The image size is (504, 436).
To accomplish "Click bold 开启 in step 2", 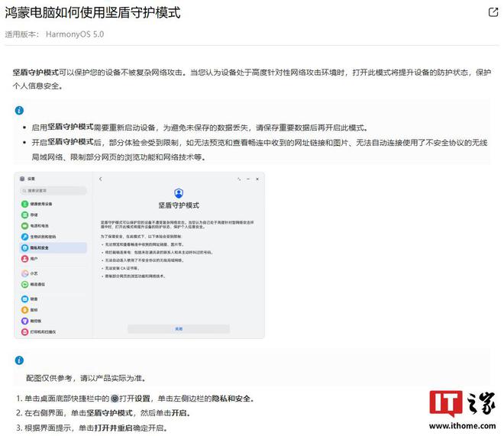I will (179, 413).
